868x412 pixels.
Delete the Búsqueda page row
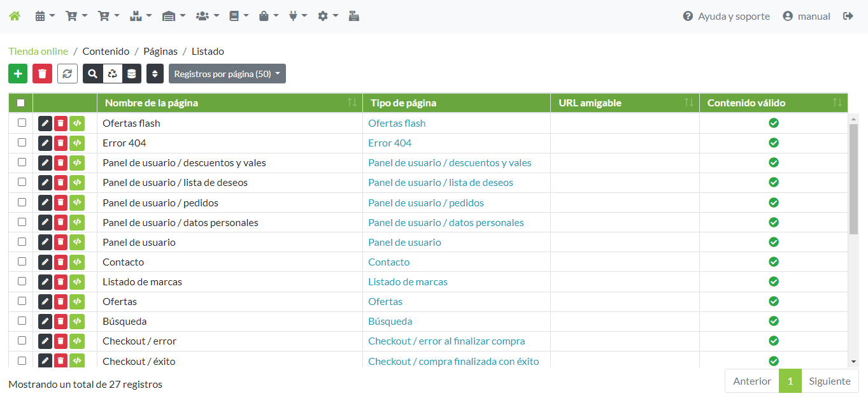[x=60, y=322]
